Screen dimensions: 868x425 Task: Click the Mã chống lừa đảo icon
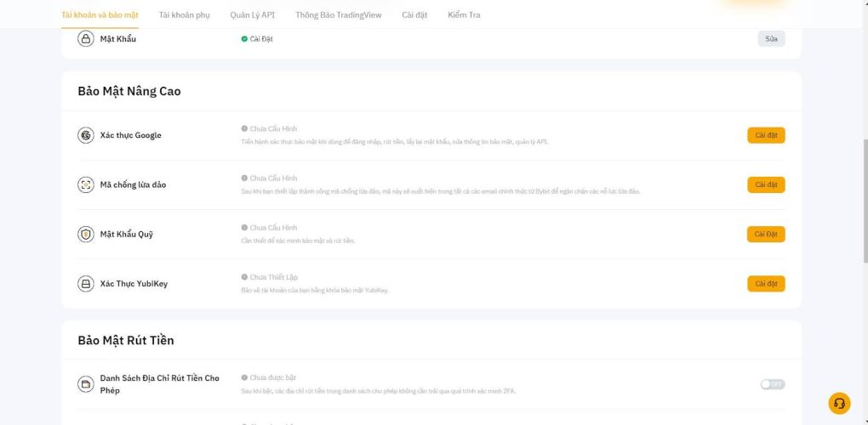point(86,184)
